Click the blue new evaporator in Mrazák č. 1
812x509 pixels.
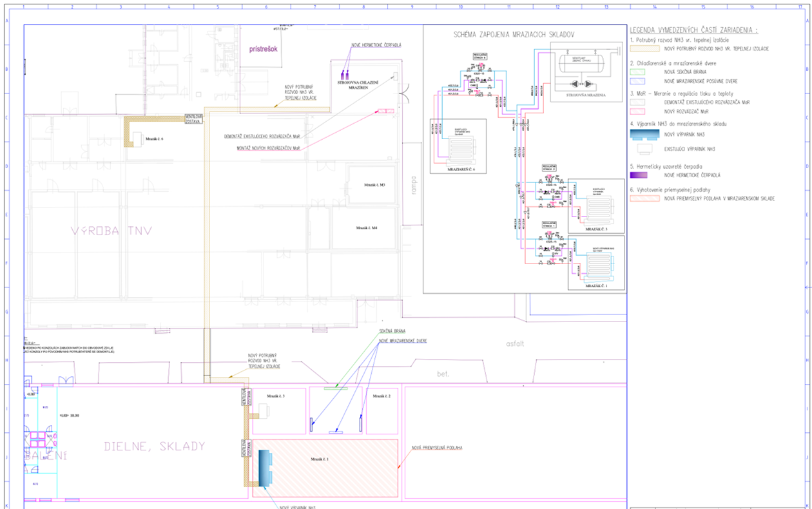266,468
